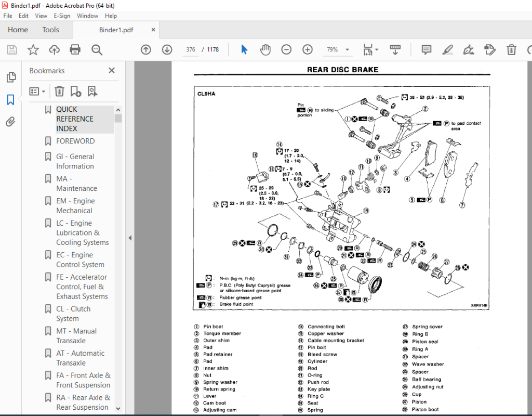
Task: Open the Sign document pen tool
Action: click(x=469, y=50)
